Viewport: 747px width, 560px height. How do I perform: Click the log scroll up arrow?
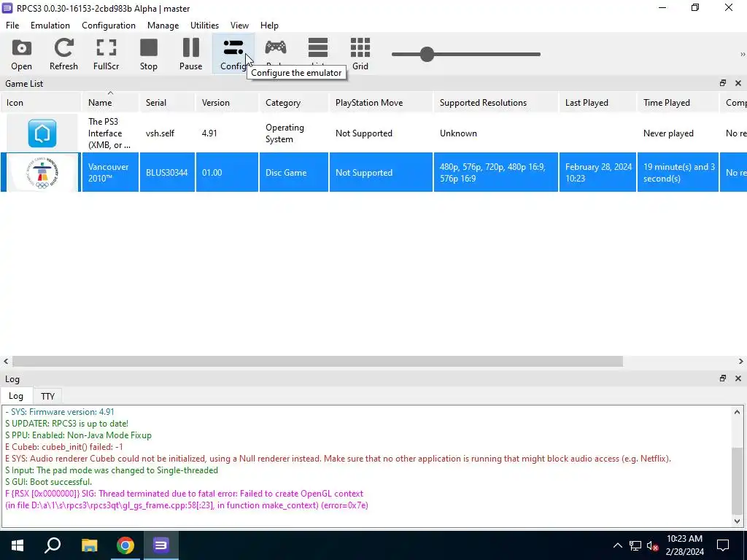pyautogui.click(x=737, y=413)
